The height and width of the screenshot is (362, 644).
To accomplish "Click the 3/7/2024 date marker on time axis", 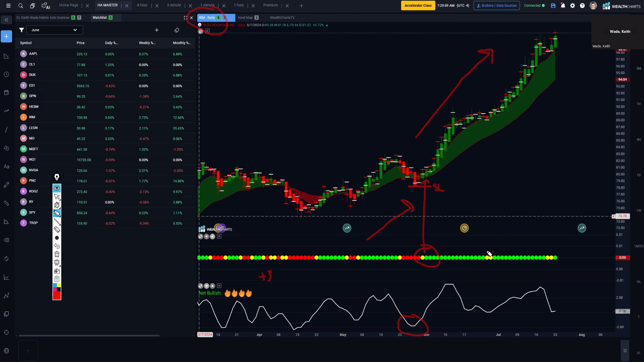I will click(205, 335).
